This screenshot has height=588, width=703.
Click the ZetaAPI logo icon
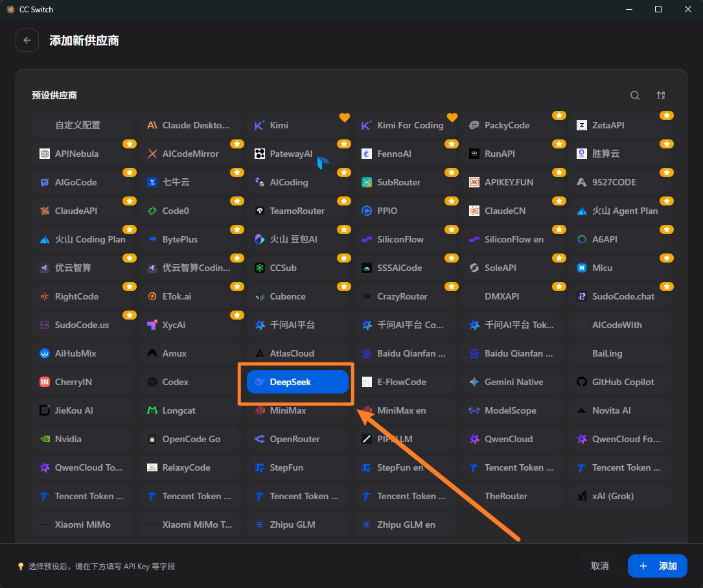pyautogui.click(x=581, y=125)
